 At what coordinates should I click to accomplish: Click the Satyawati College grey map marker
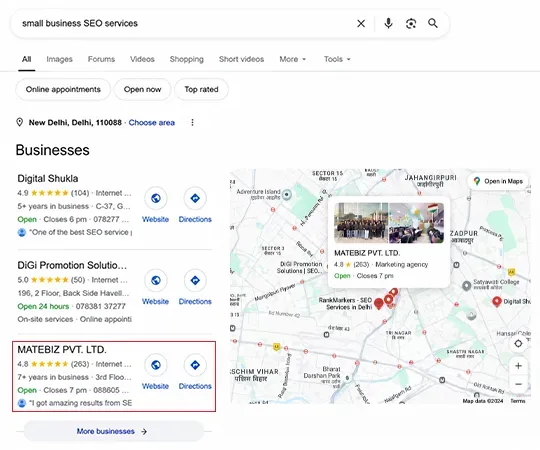pyautogui.click(x=466, y=286)
